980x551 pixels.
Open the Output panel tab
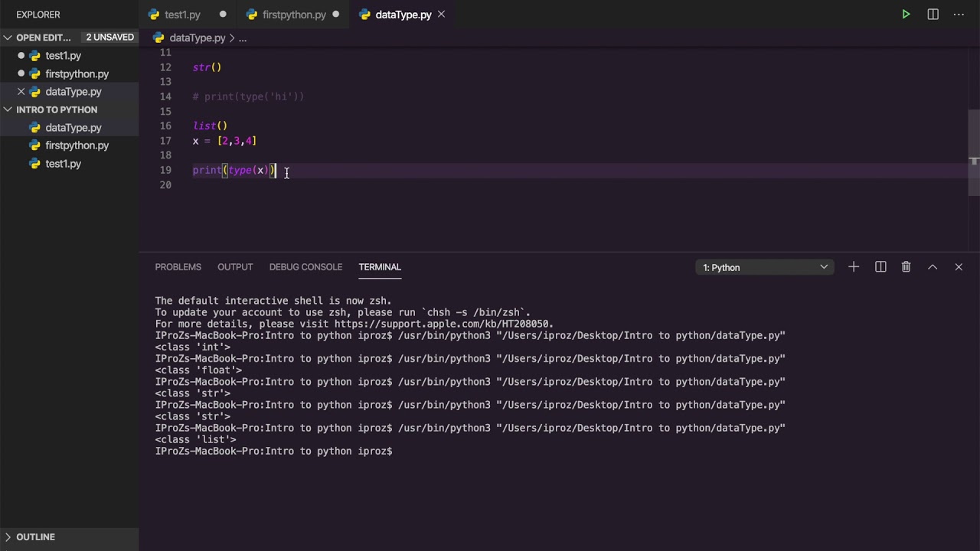[x=235, y=267]
